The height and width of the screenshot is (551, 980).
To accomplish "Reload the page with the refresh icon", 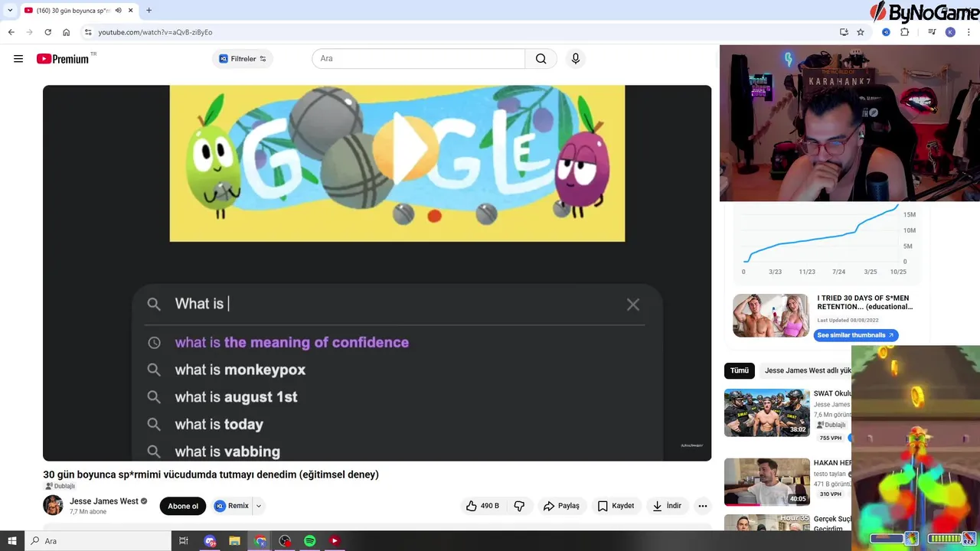I will tap(47, 32).
